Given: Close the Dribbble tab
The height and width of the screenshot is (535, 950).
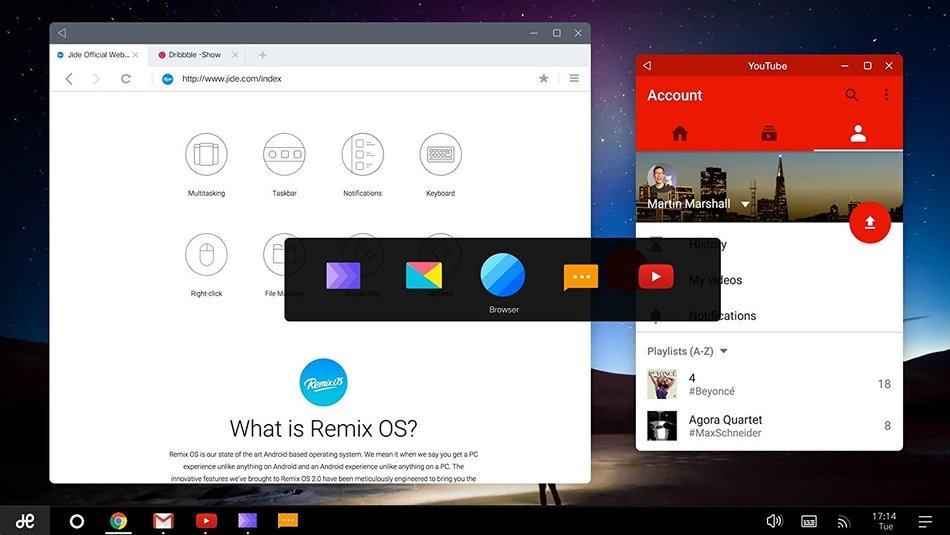Looking at the screenshot, I should [235, 55].
